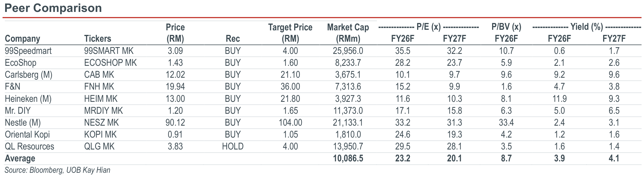Click the Yield (%) group header
Viewport: 644px width, 177px height.
coord(587,27)
